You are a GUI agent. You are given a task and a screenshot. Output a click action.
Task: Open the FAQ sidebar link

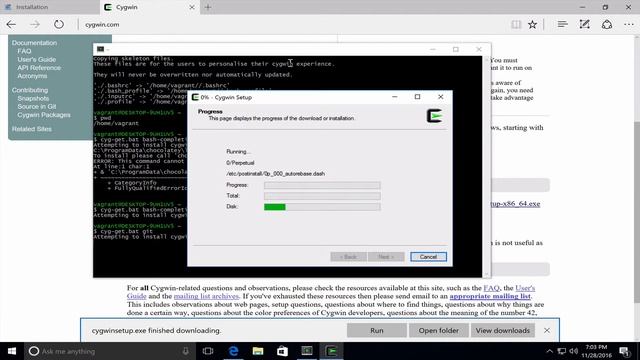point(24,51)
